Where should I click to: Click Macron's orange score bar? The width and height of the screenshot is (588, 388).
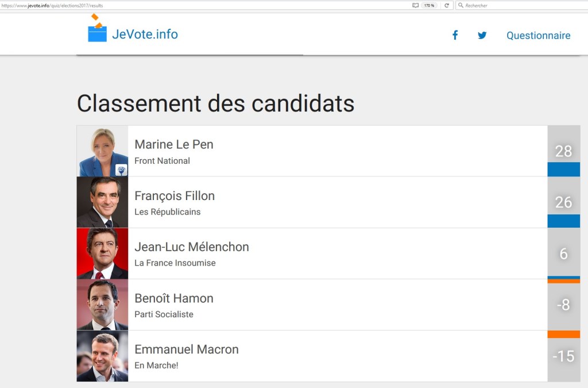563,334
